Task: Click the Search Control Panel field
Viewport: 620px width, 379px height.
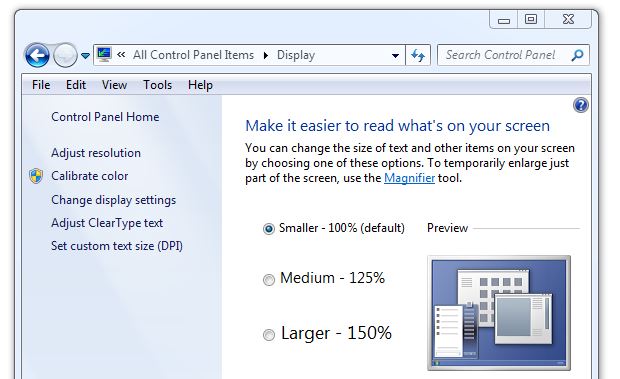Action: click(x=513, y=55)
